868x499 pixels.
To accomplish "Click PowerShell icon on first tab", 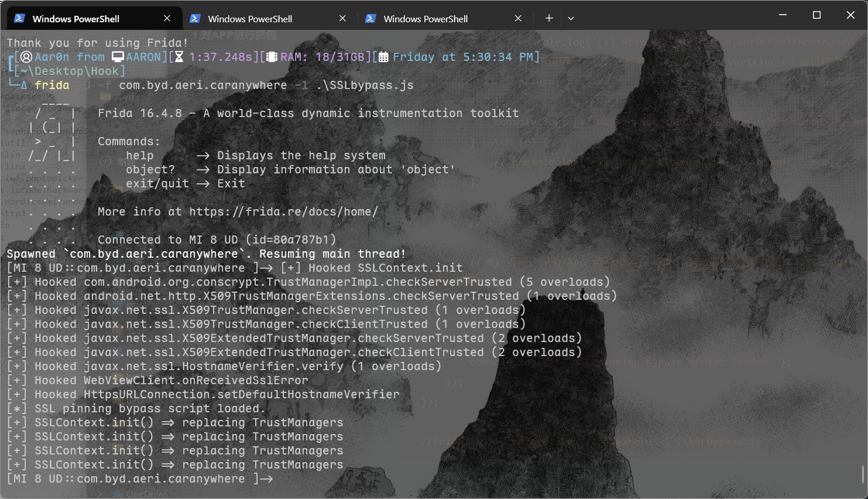I will pyautogui.click(x=19, y=18).
